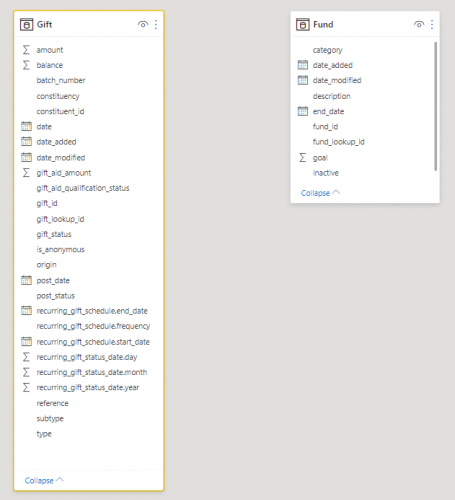Collapse the Fund table field list
Screen dimensions: 455x500
(x=320, y=193)
